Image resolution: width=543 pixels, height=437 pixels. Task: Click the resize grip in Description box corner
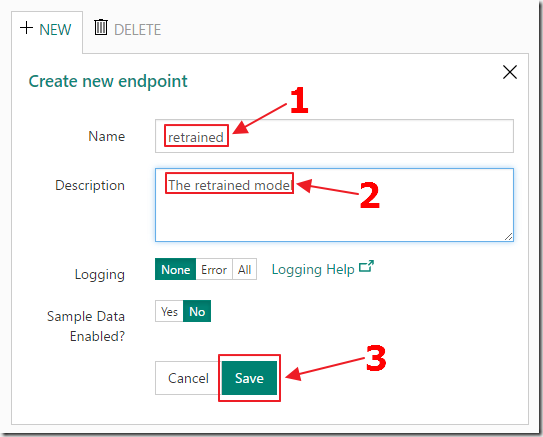[x=508, y=237]
